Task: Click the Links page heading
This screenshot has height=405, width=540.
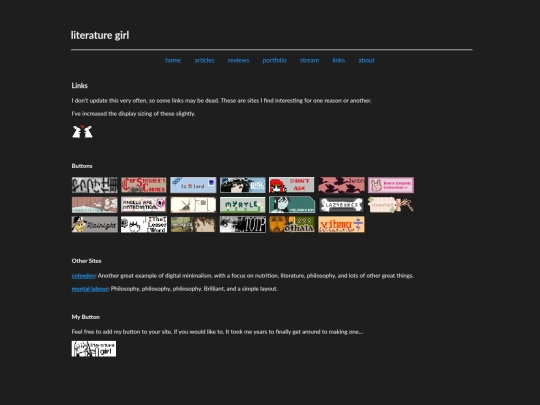Action: tap(80, 85)
